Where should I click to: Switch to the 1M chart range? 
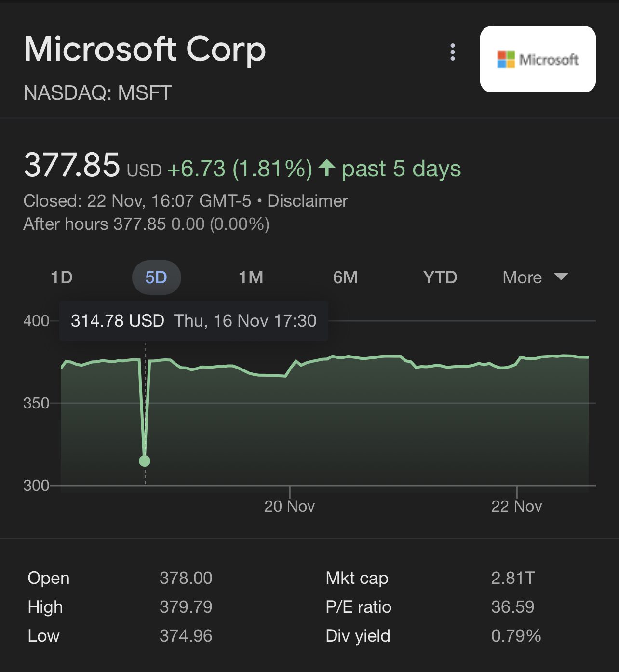pyautogui.click(x=251, y=277)
